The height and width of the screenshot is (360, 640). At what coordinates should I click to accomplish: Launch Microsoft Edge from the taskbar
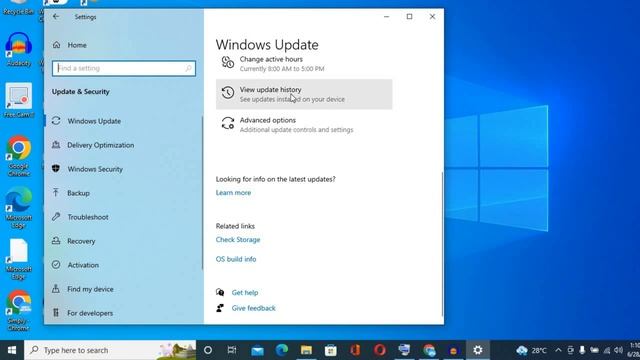tap(282, 350)
